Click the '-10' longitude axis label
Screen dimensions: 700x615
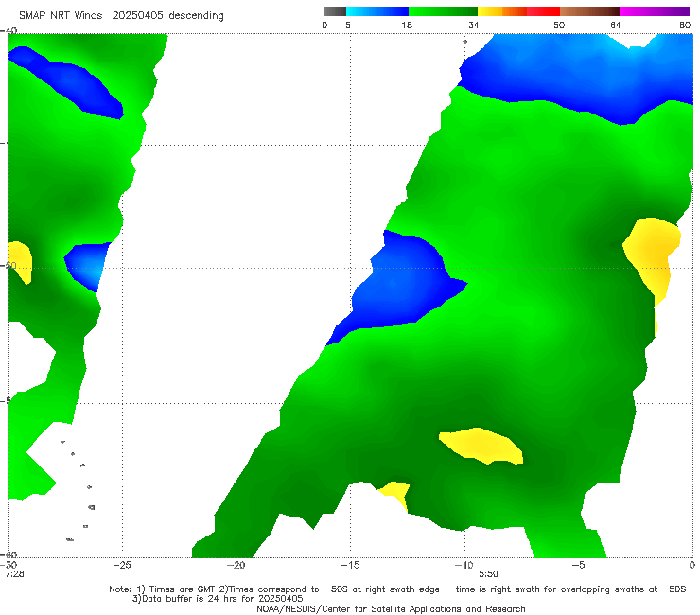pos(464,565)
